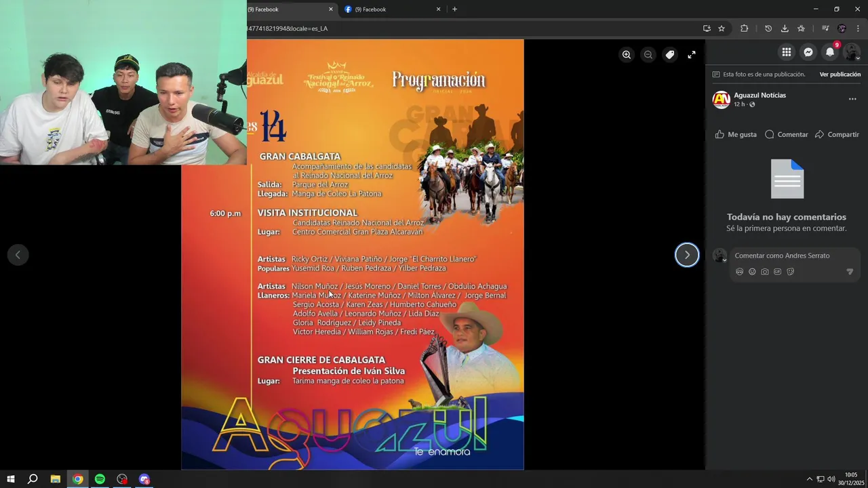Zoom in on the photo
Screen dimensions: 868x488
pyautogui.click(x=627, y=55)
